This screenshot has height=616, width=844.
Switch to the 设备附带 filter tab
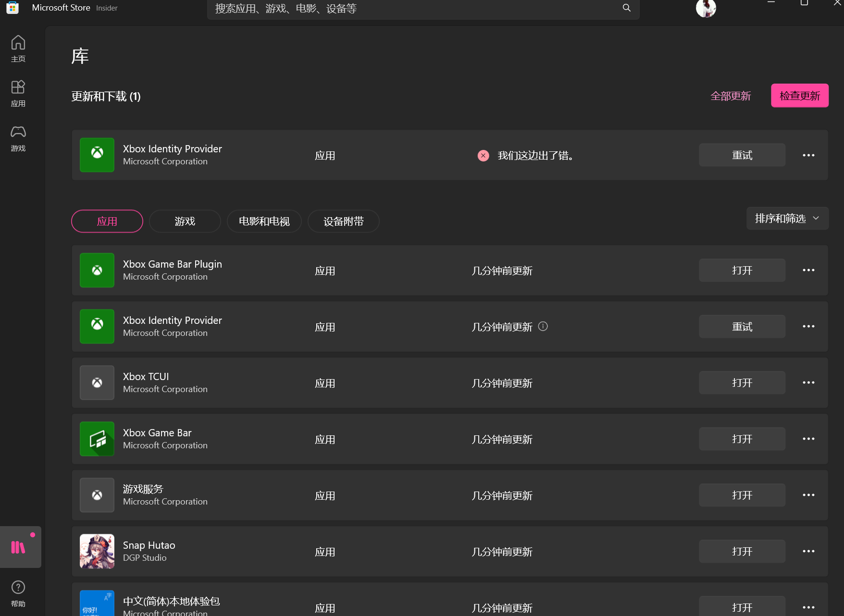[344, 221]
